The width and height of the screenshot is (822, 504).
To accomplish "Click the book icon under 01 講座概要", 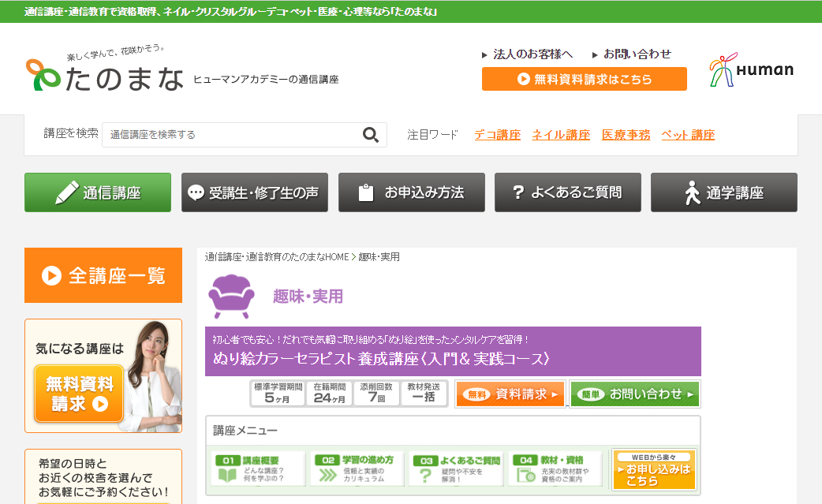I will [x=227, y=475].
